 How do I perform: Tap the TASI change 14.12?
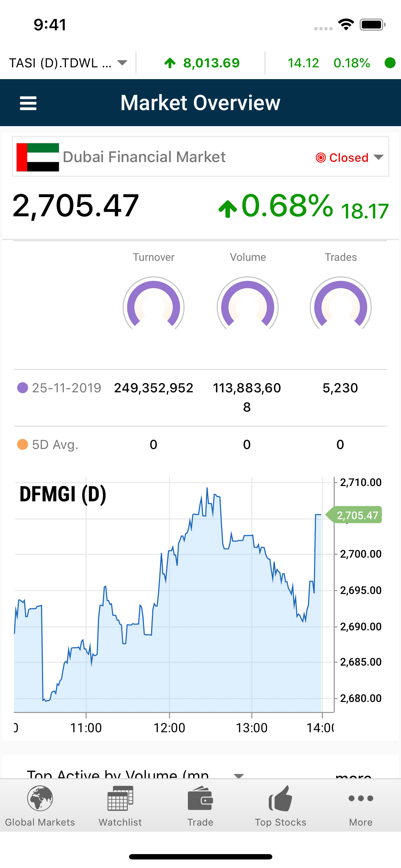tap(303, 63)
